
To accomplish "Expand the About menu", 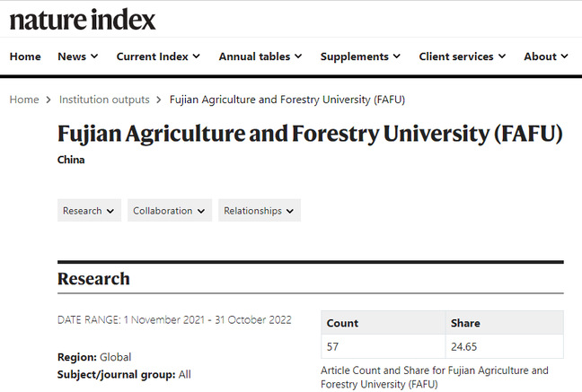I will pyautogui.click(x=545, y=57).
